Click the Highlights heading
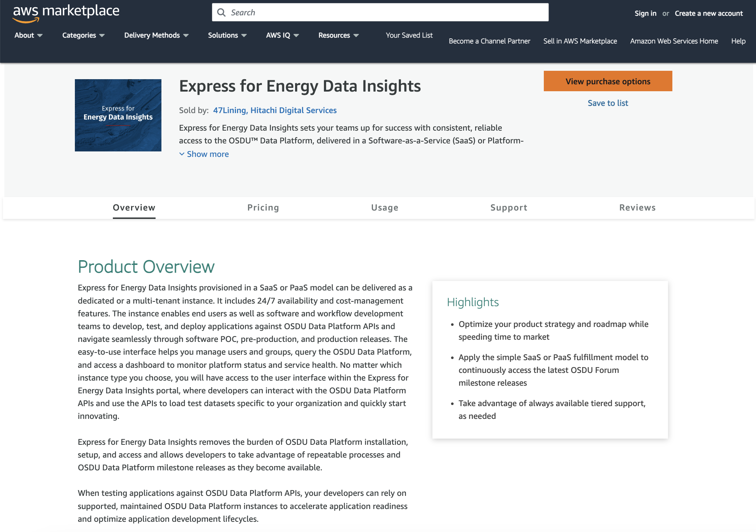 (473, 302)
